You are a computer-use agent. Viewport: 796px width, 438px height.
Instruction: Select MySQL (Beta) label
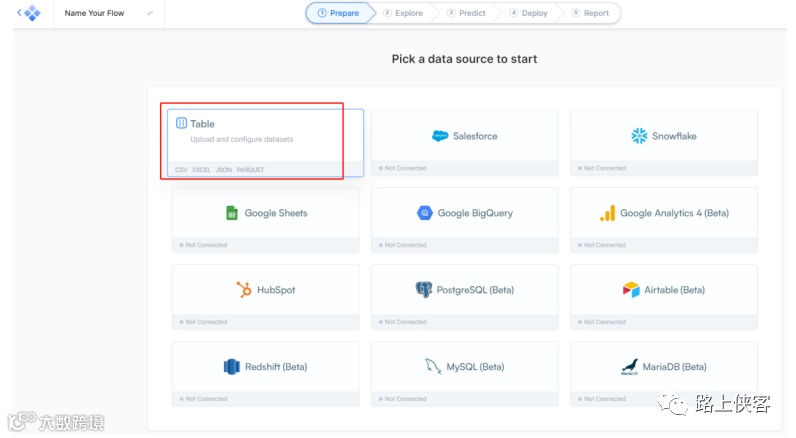[x=475, y=367]
